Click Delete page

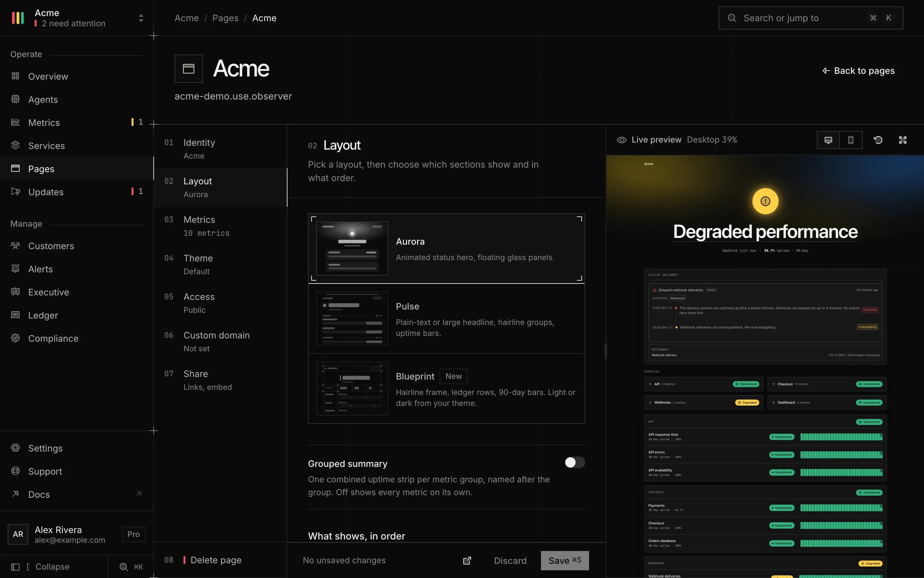(x=220, y=560)
